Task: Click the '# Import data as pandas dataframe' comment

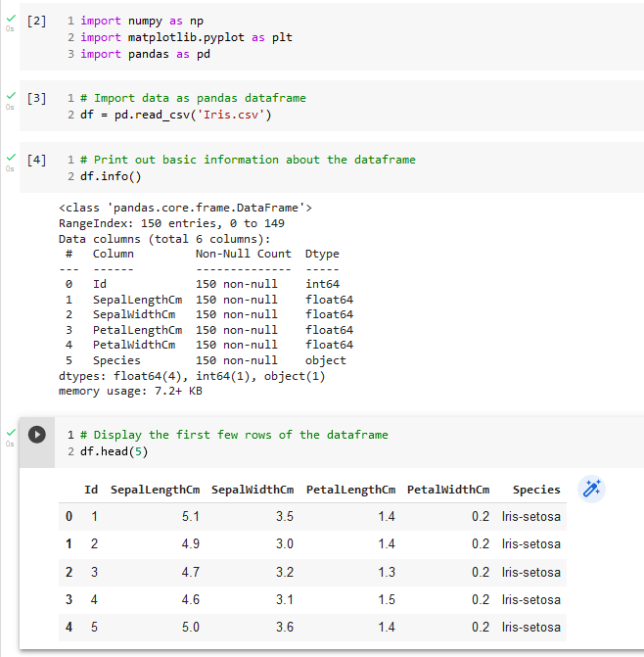Action: coord(193,98)
